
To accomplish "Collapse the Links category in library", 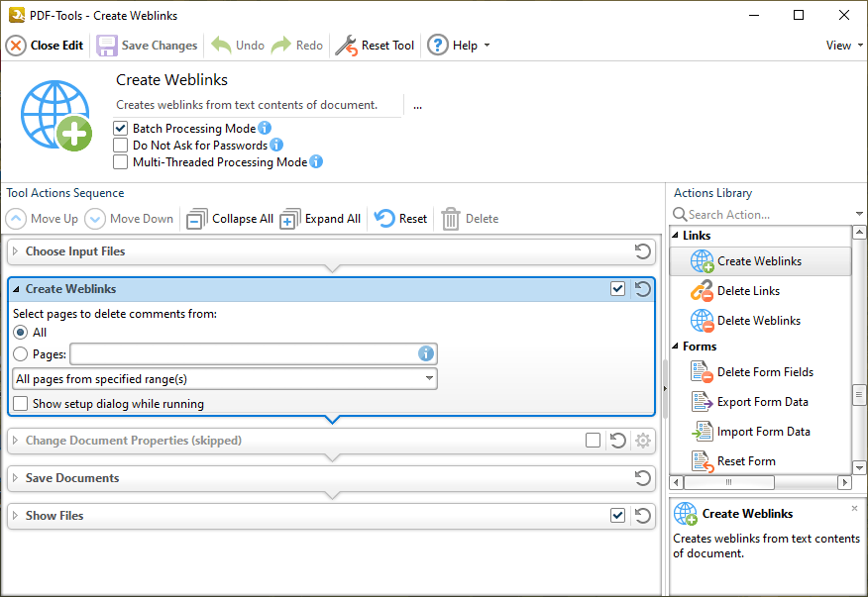I will tap(676, 236).
